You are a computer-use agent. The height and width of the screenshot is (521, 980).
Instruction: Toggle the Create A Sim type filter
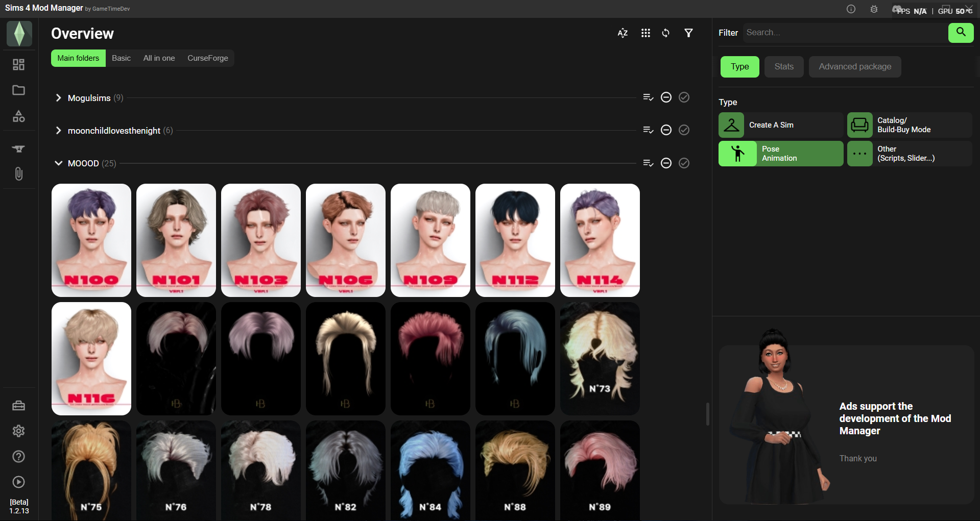781,125
